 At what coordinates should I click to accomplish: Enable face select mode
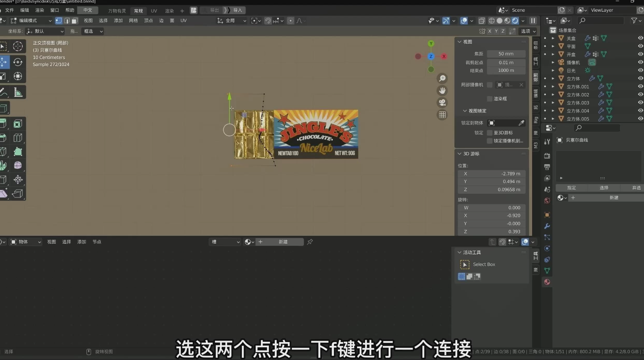(x=75, y=21)
